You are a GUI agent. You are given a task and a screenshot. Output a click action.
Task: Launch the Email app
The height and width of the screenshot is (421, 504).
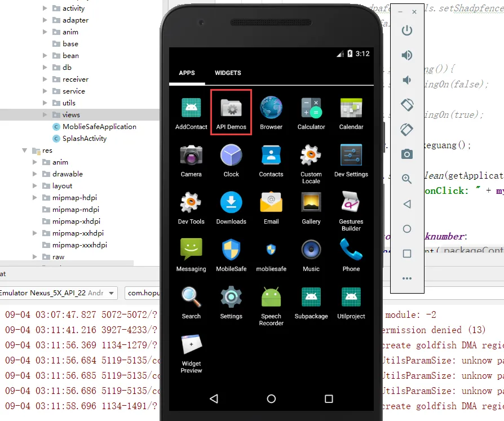tap(271, 207)
